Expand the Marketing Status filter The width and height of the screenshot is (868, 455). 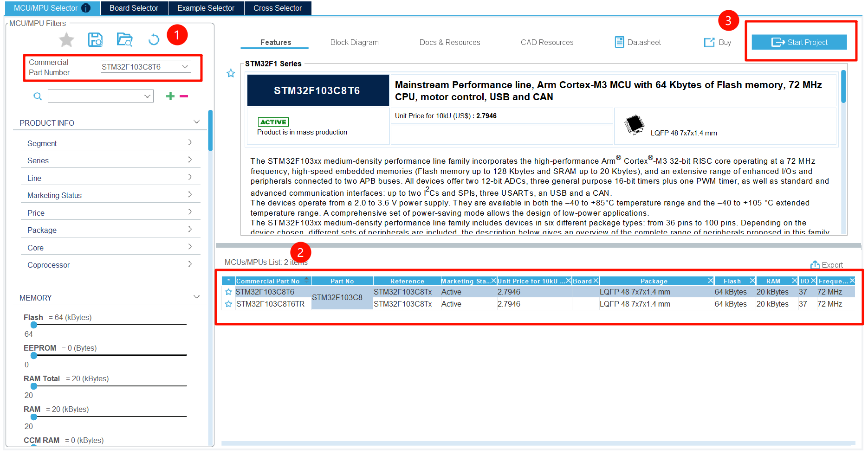190,194
